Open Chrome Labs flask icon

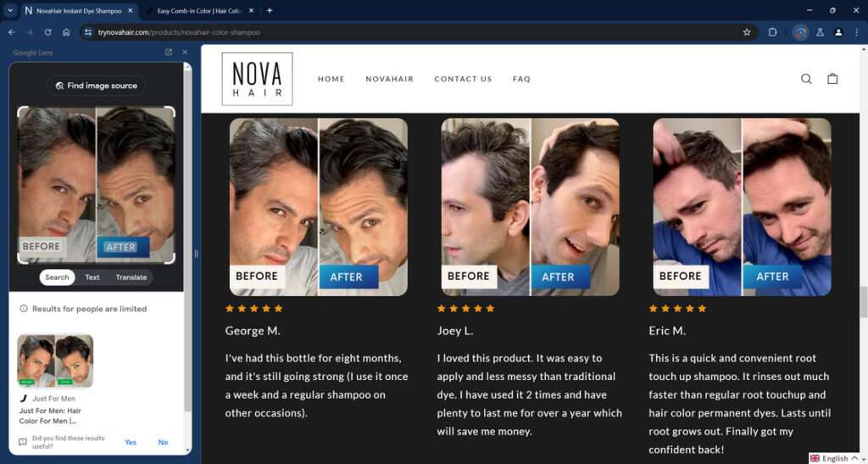tap(820, 32)
